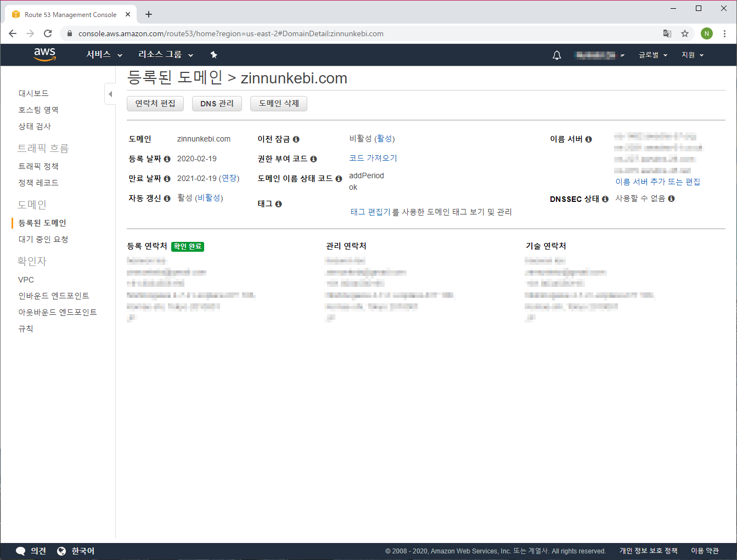Close the Route 53 Management Console tab
737x560 pixels.
coord(128,14)
